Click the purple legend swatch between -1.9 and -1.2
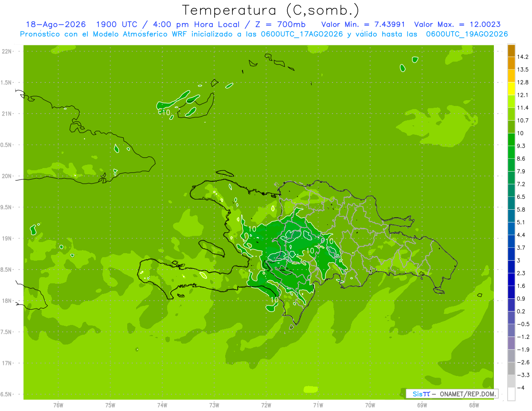The height and width of the screenshot is (411, 532). point(511,344)
